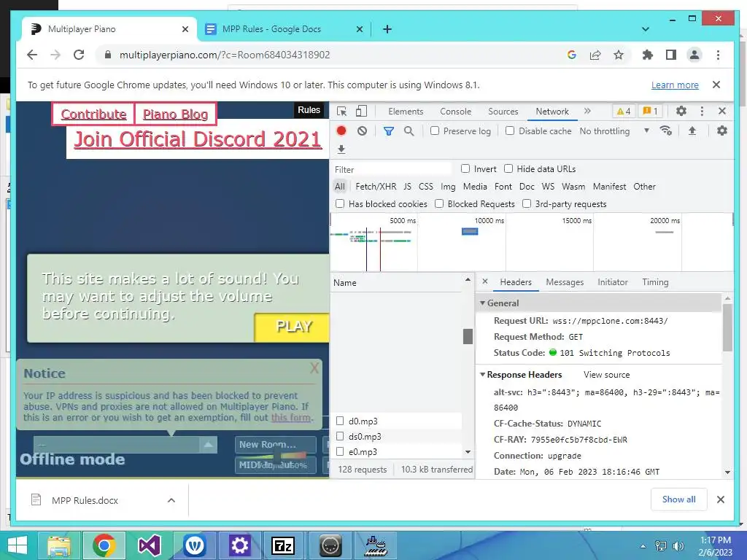Collapse the Response Headers section
747x560 pixels.
tap(483, 374)
